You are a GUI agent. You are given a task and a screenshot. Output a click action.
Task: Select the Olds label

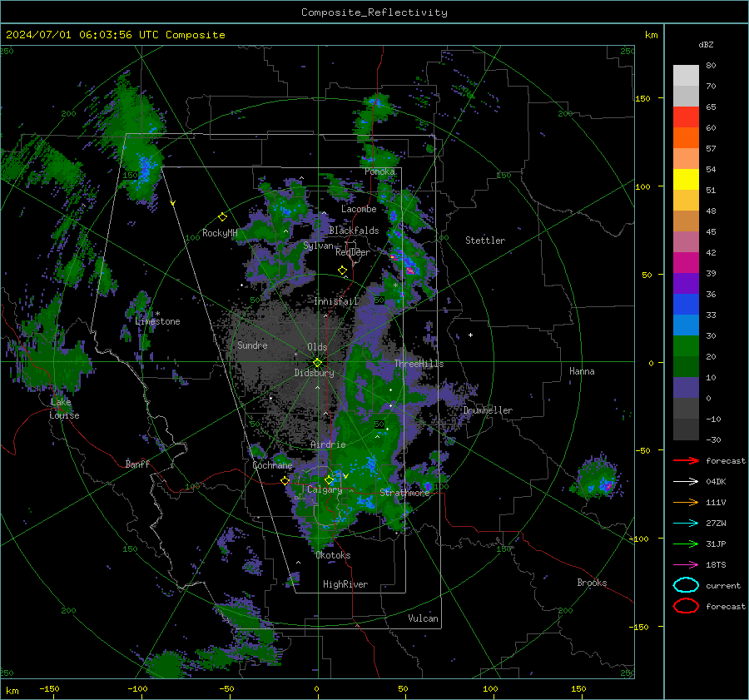pyautogui.click(x=317, y=347)
